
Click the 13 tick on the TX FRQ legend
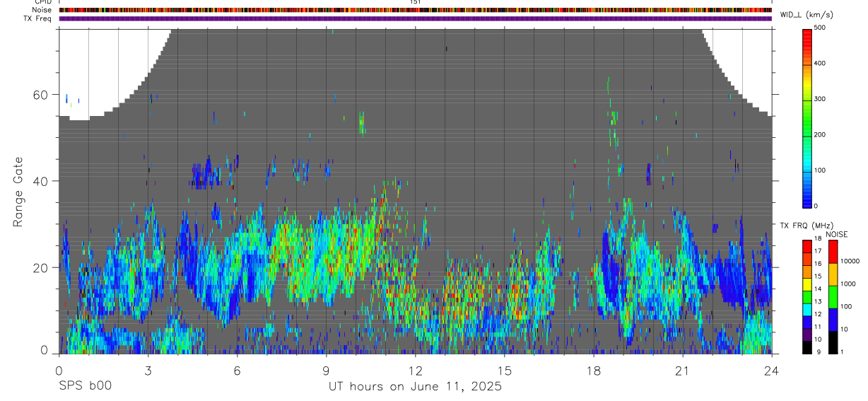817,302
